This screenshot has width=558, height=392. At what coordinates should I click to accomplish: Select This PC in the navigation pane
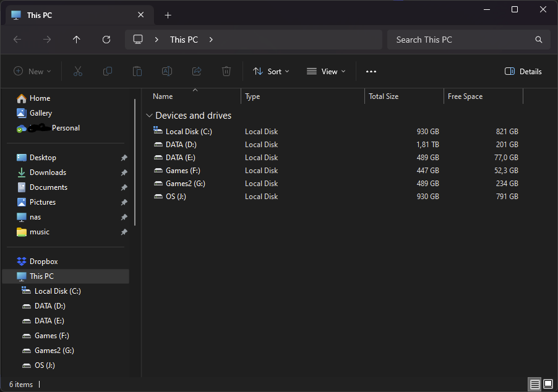(66, 276)
